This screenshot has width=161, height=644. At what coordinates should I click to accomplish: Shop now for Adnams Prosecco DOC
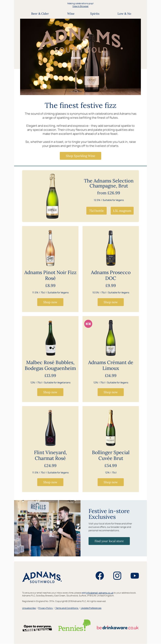click(x=111, y=302)
